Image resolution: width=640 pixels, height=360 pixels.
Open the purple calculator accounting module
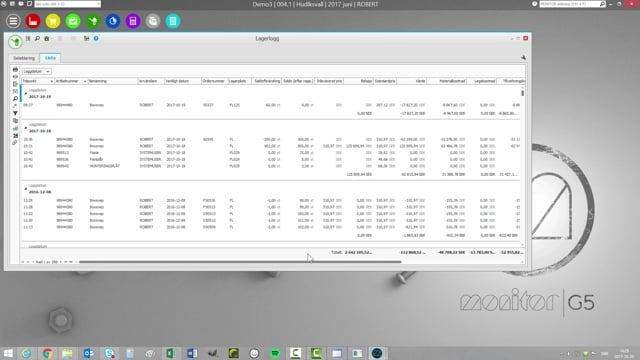[133, 21]
